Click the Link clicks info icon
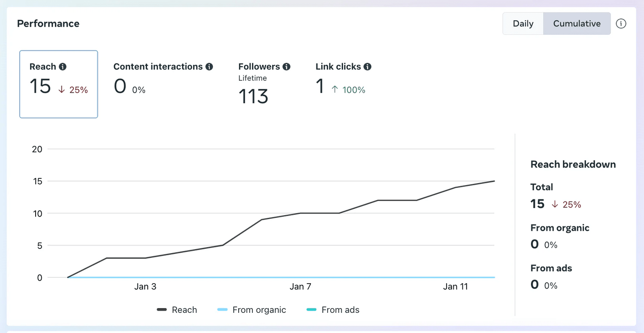Screen dimensions: 644x333 (368, 67)
